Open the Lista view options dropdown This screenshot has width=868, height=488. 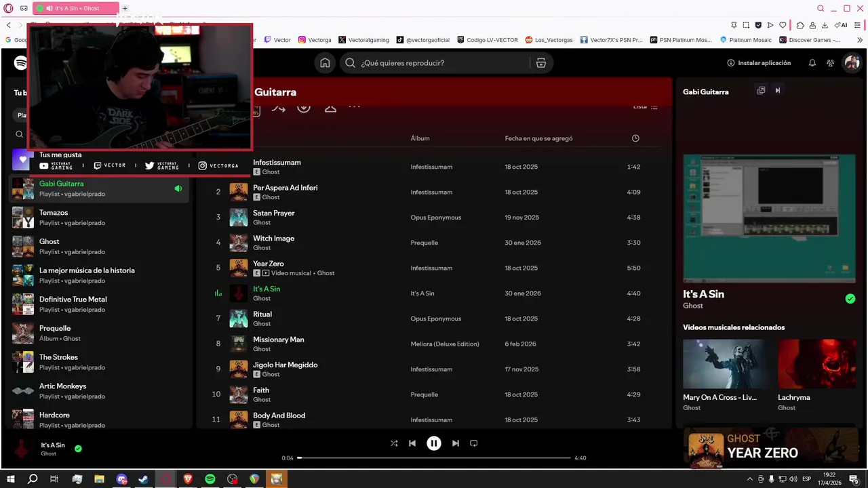pos(645,107)
